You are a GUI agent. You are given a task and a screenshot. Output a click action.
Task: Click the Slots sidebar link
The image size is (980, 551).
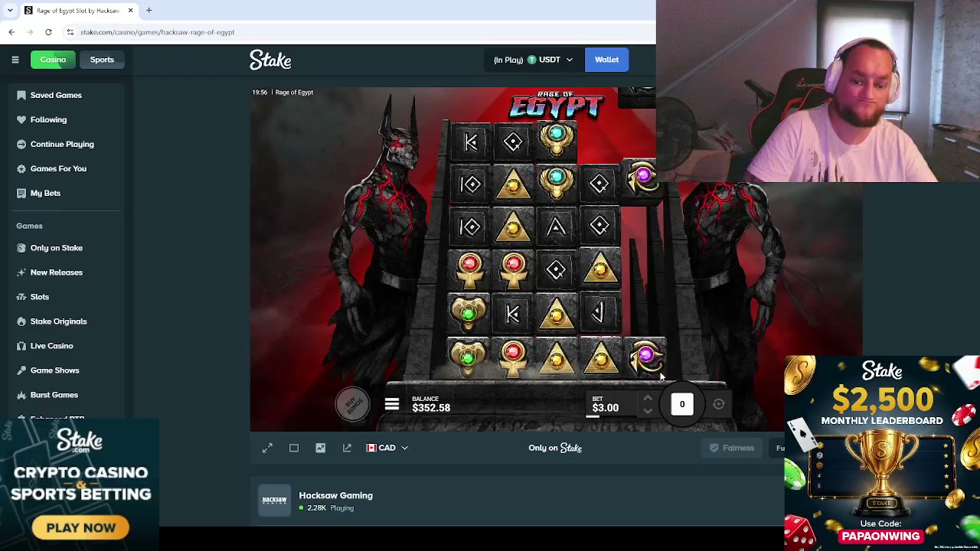pos(40,297)
